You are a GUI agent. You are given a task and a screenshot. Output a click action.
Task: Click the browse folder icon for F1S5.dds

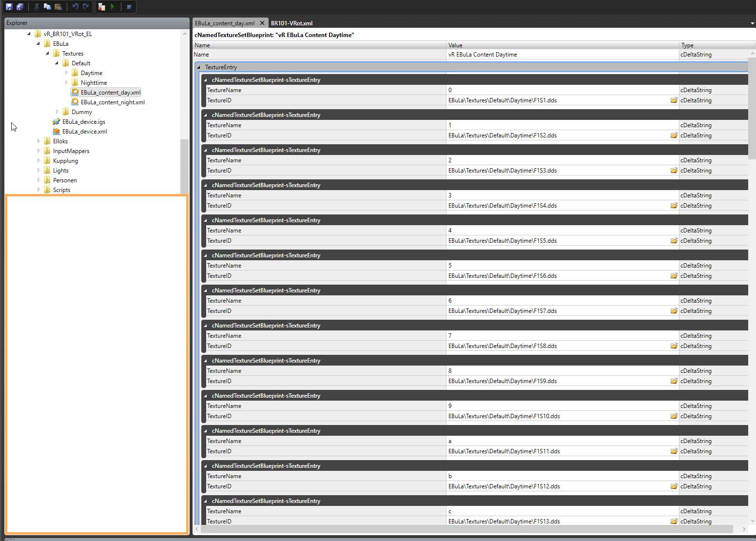click(x=674, y=241)
